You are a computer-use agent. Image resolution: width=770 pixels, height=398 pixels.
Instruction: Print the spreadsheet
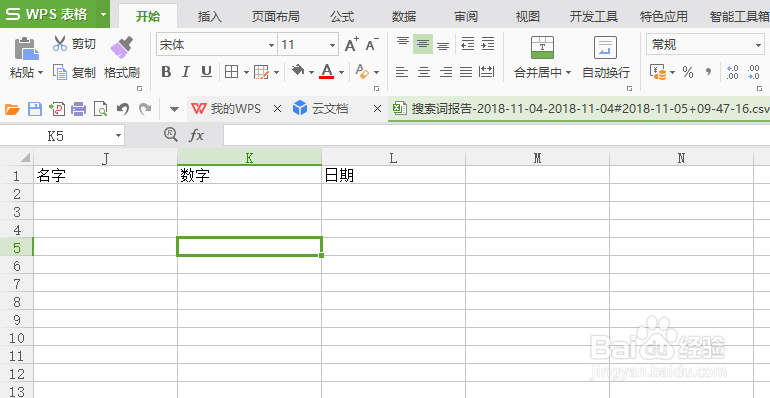79,109
